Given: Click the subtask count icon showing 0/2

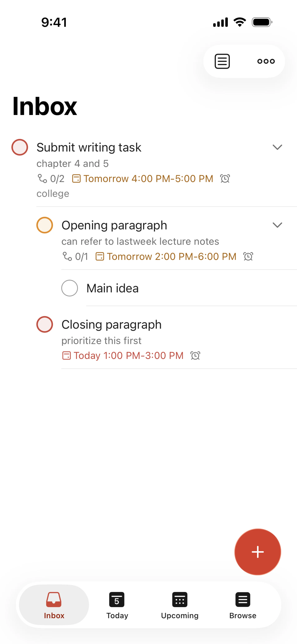Looking at the screenshot, I should [42, 179].
